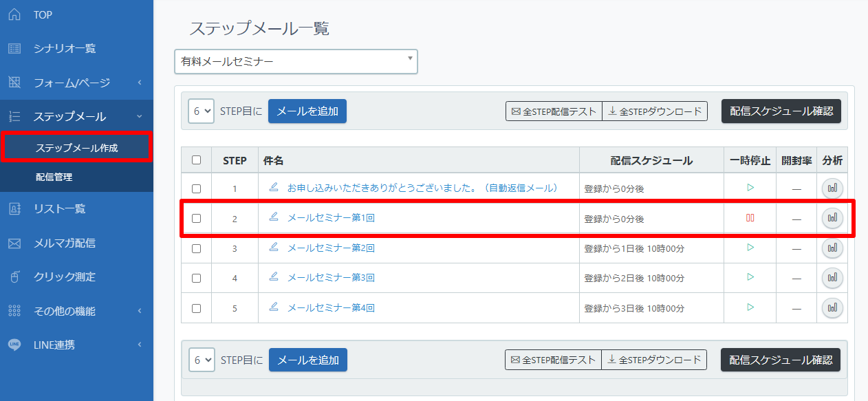Viewport: 868px width, 401px height.
Task: Click pencil edit icon for メールセミナー第3回
Action: (274, 277)
